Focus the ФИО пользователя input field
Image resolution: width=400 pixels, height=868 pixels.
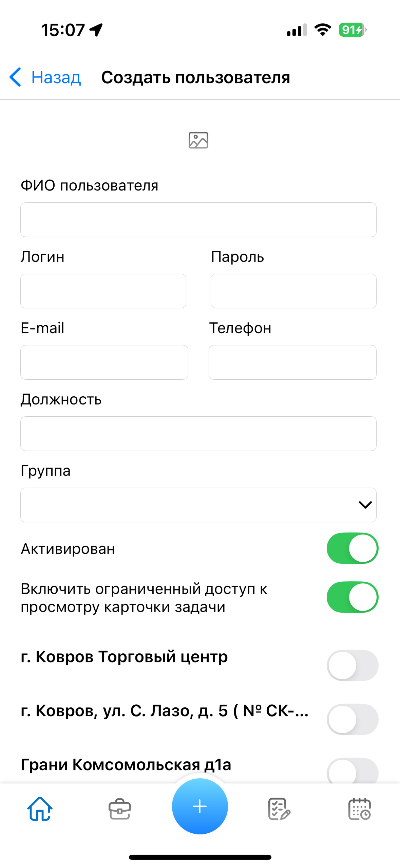click(x=198, y=220)
